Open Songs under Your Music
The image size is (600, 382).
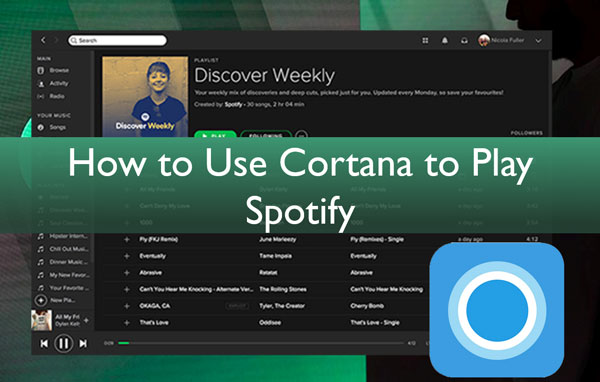(58, 127)
